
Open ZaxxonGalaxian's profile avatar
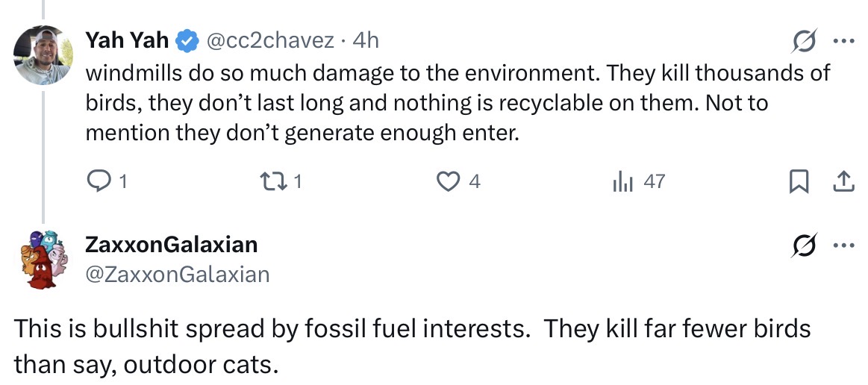coord(43,258)
